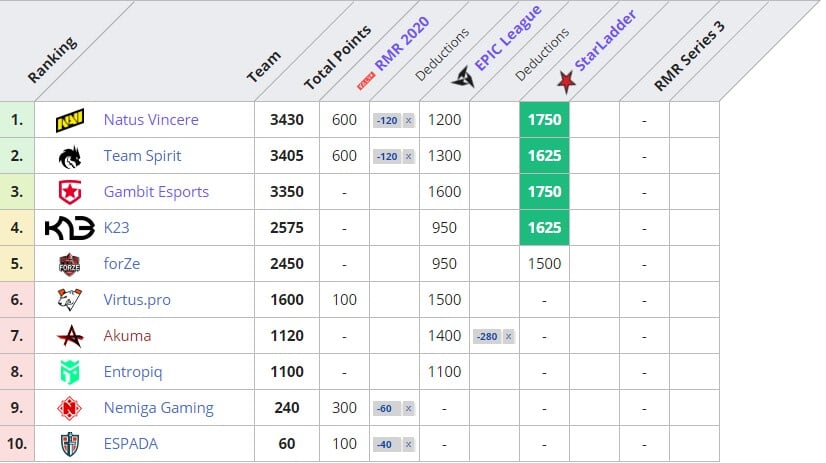Screen dimensions: 826x463
Task: Open the Akuma team link
Action: [127, 336]
